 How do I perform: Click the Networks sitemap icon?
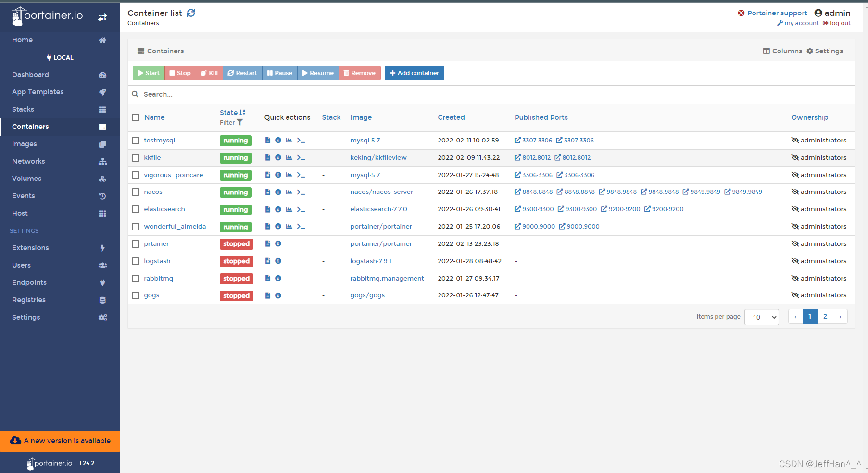coord(102,162)
